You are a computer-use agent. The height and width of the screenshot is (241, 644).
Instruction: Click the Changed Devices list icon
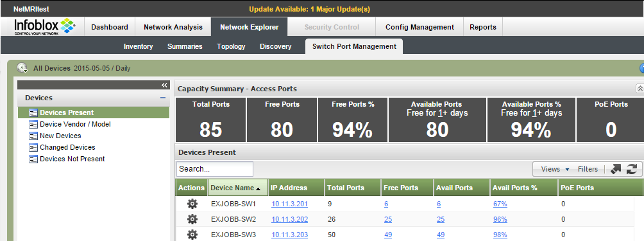click(33, 147)
